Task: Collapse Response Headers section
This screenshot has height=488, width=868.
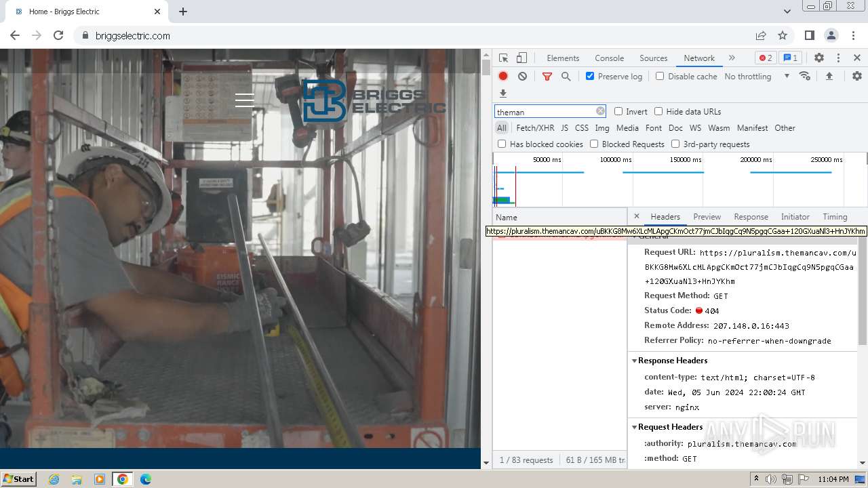Action: (x=635, y=361)
